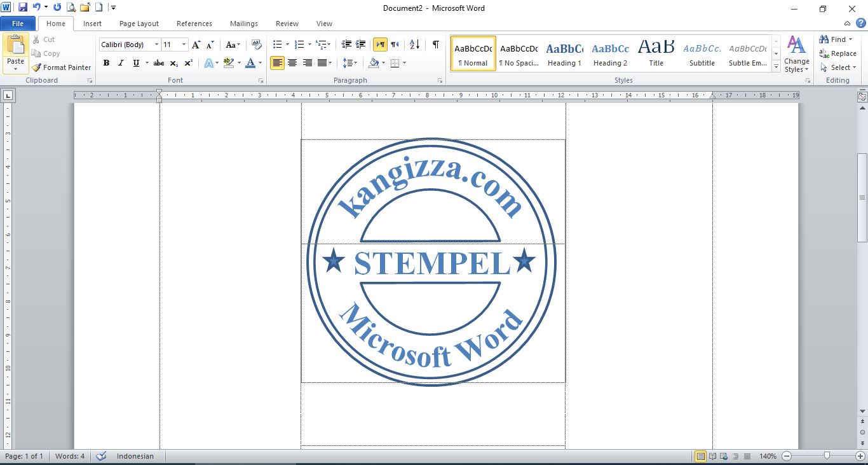Apply superscript formatting

click(x=189, y=63)
